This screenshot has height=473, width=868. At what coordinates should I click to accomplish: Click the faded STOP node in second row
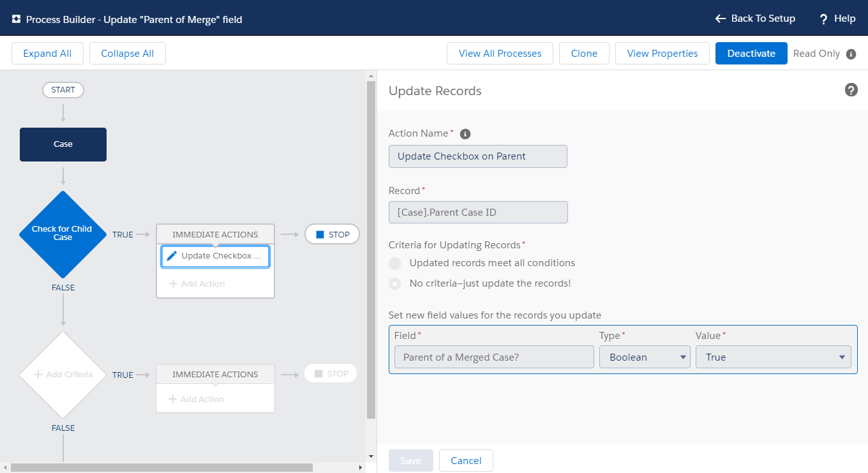point(331,373)
